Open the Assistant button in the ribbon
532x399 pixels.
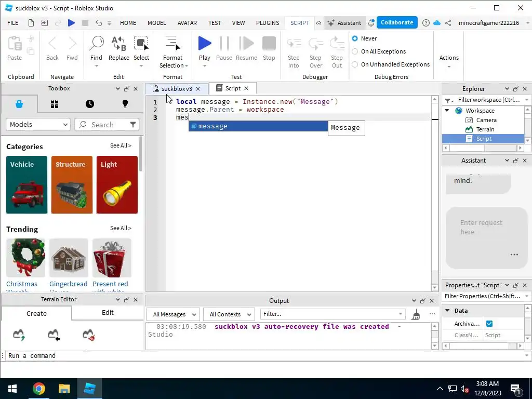coord(344,23)
